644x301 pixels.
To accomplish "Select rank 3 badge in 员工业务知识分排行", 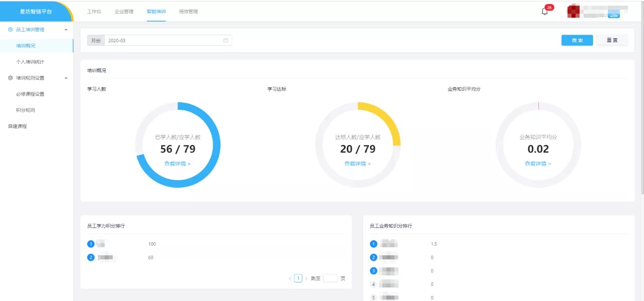I will coord(373,271).
